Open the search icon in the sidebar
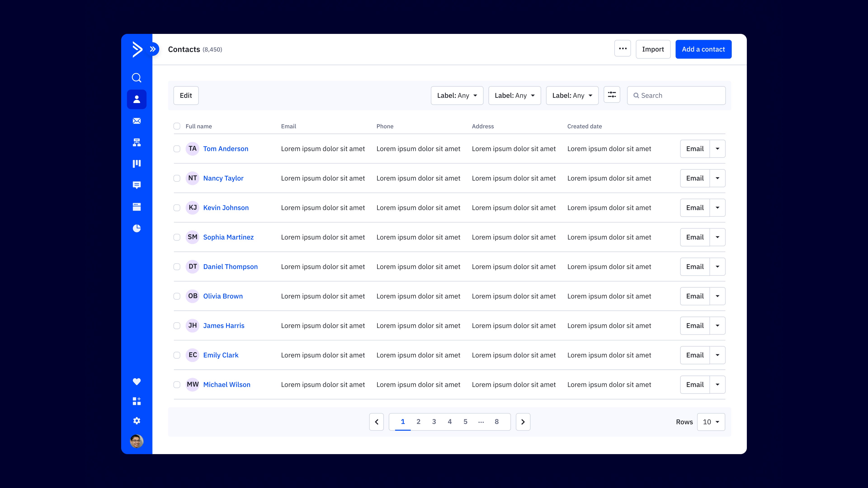This screenshot has height=488, width=868. pos(137,78)
